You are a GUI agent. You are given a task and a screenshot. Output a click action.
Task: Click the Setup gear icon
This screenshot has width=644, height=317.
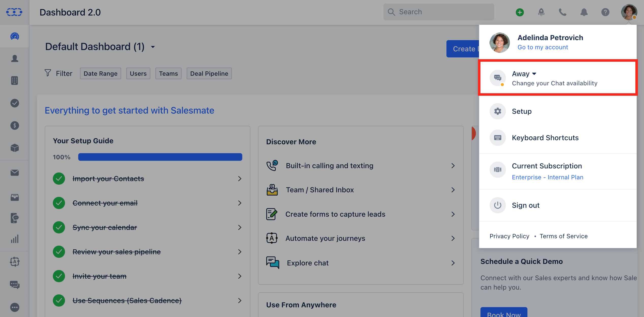click(497, 111)
